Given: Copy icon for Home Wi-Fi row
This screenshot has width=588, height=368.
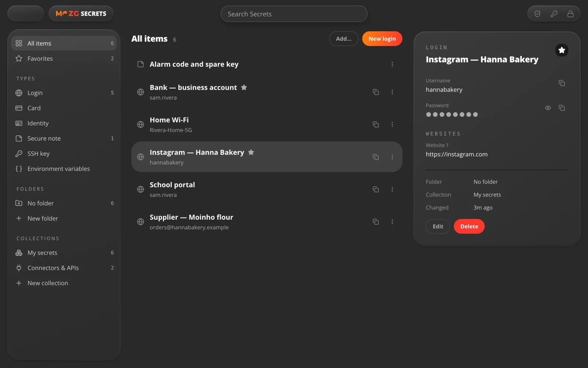Looking at the screenshot, I should tap(376, 124).
